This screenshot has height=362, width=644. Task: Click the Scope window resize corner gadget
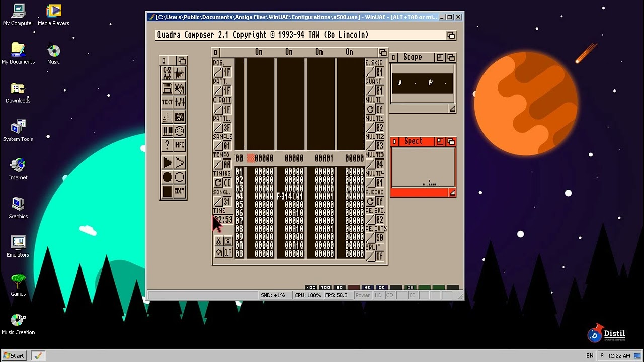click(452, 109)
